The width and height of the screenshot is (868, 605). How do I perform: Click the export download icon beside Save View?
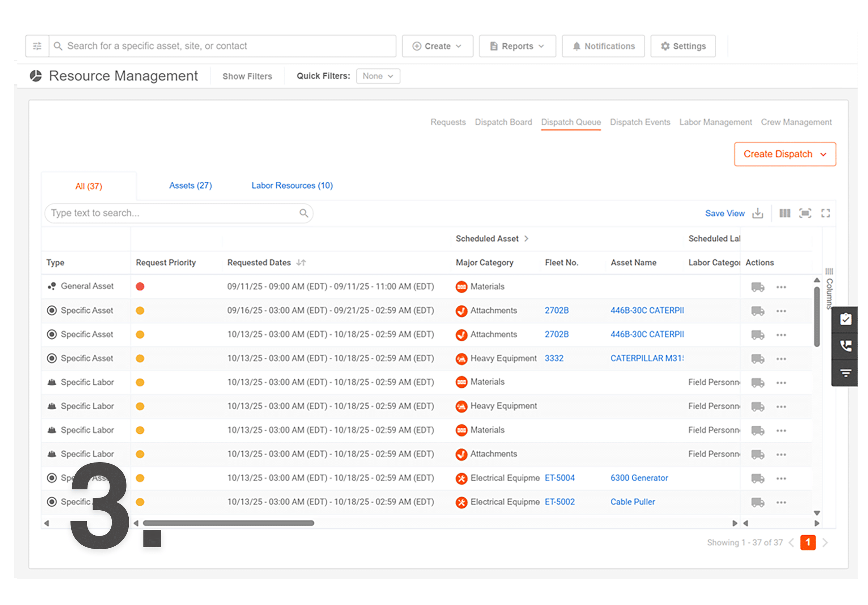click(x=758, y=213)
